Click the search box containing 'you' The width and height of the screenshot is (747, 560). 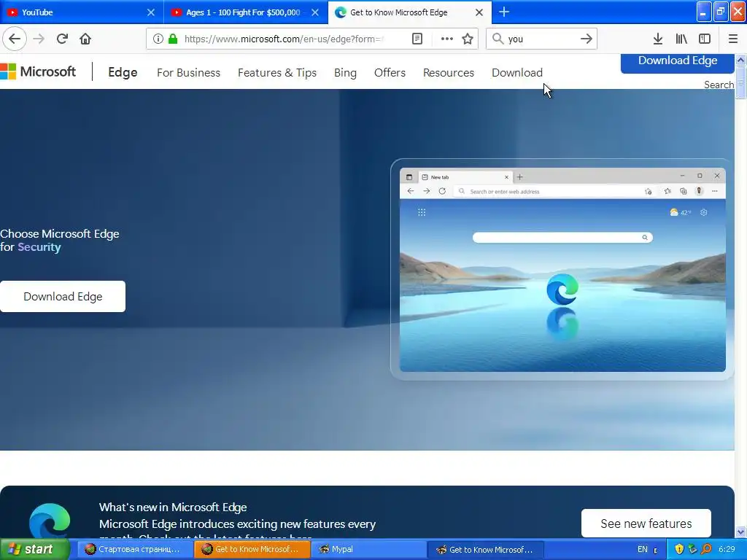(x=541, y=39)
